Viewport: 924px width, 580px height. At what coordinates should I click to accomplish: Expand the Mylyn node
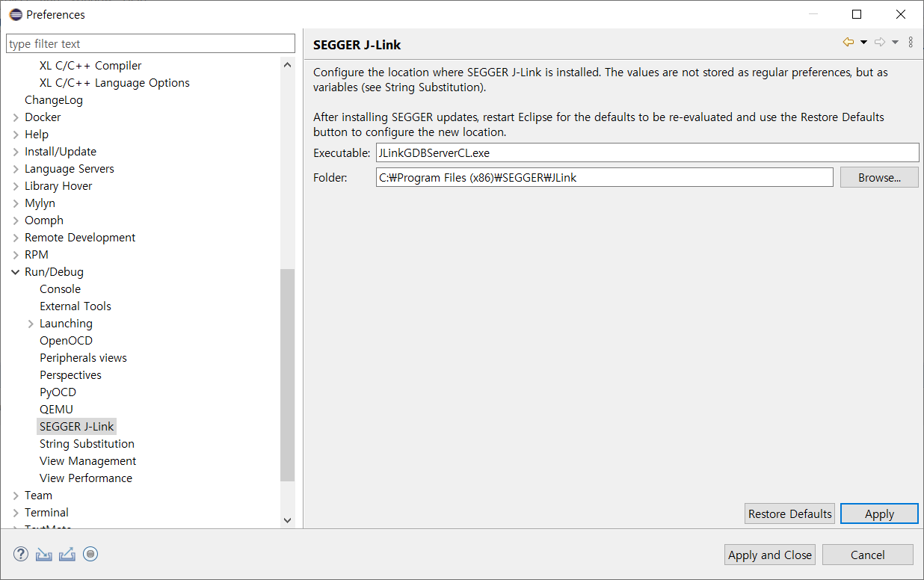16,203
